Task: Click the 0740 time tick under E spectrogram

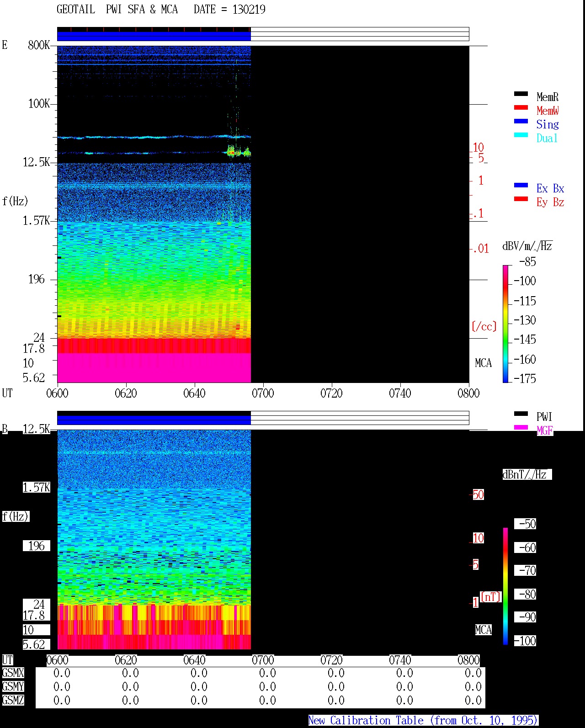Action: click(400, 393)
